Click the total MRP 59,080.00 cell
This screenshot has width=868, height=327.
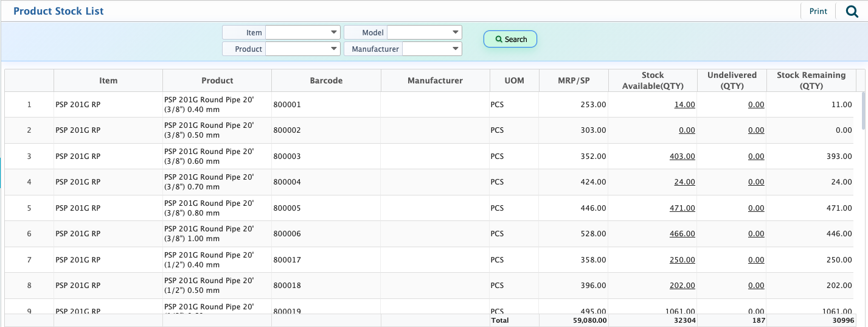[x=574, y=320]
